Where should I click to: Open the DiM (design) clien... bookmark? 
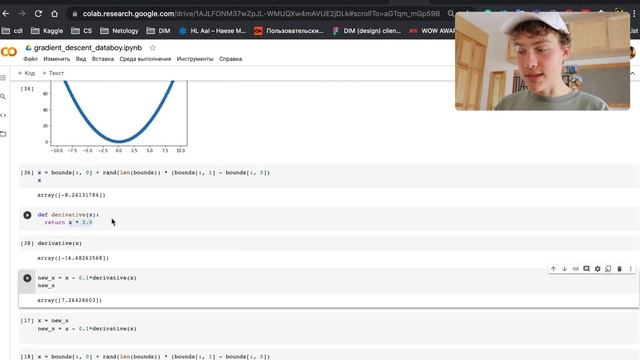367,31
